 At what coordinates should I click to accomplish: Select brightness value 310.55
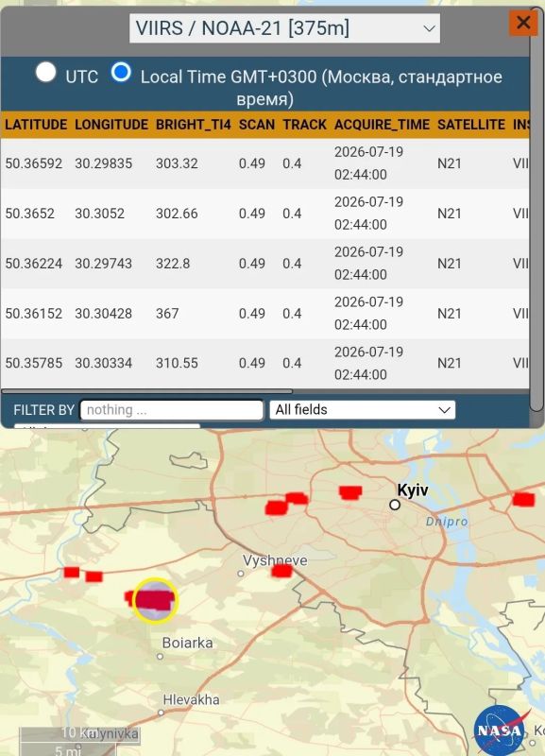[177, 363]
